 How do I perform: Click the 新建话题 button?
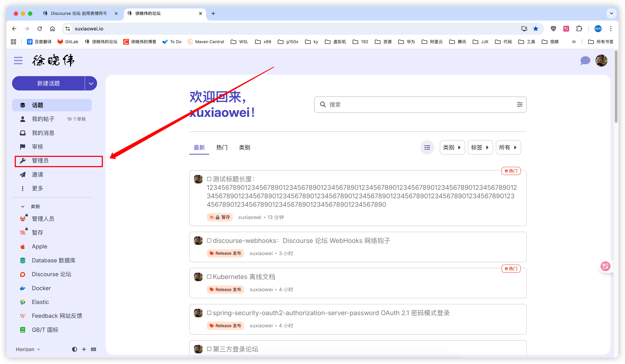[x=49, y=84]
